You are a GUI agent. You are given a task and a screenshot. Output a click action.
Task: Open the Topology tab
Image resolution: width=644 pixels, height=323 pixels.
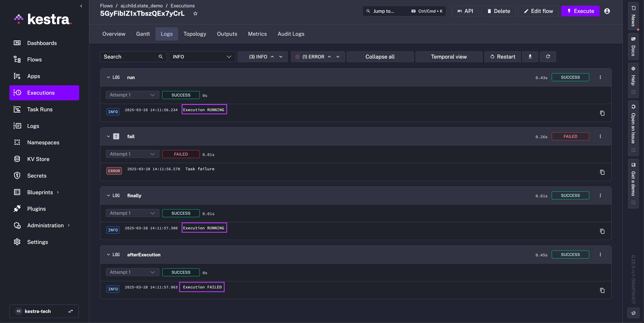click(x=195, y=34)
